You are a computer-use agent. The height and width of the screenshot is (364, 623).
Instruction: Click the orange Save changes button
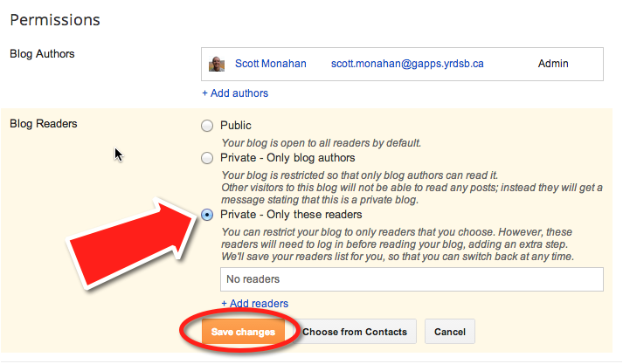tap(243, 332)
